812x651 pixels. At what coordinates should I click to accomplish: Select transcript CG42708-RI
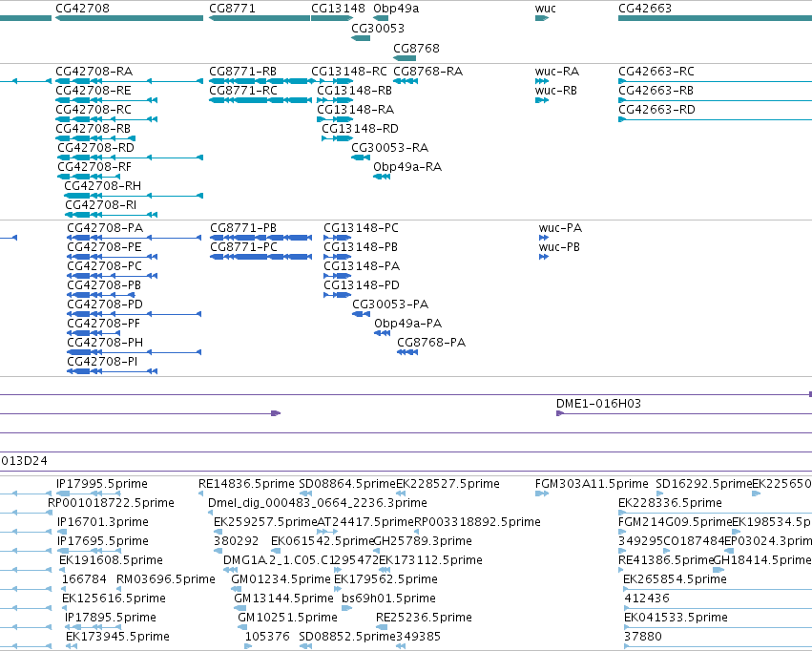tap(101, 205)
